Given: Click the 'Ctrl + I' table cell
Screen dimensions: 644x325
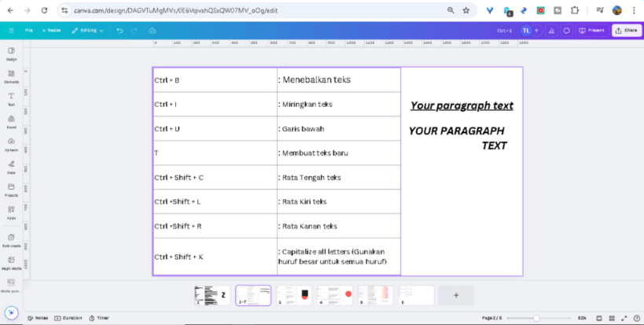Looking at the screenshot, I should point(215,105).
